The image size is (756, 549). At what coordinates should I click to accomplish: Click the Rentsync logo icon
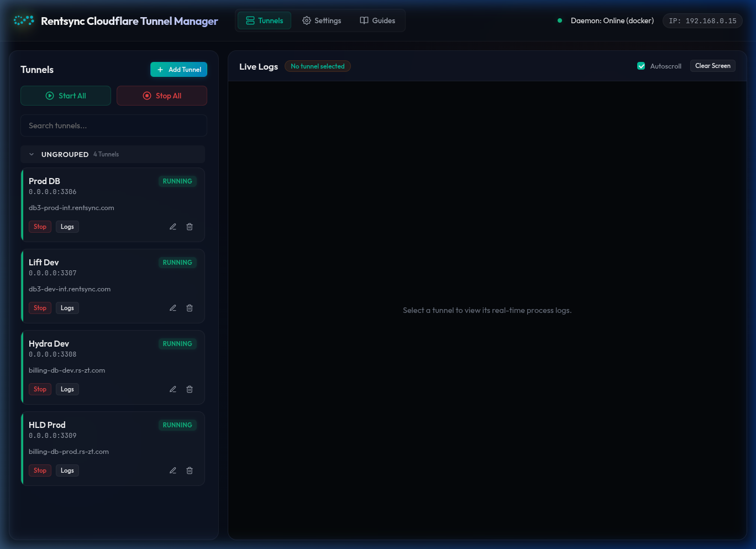[24, 20]
